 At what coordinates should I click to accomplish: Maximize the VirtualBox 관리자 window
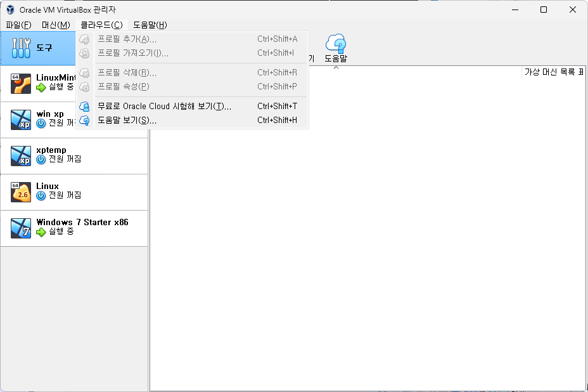[544, 10]
